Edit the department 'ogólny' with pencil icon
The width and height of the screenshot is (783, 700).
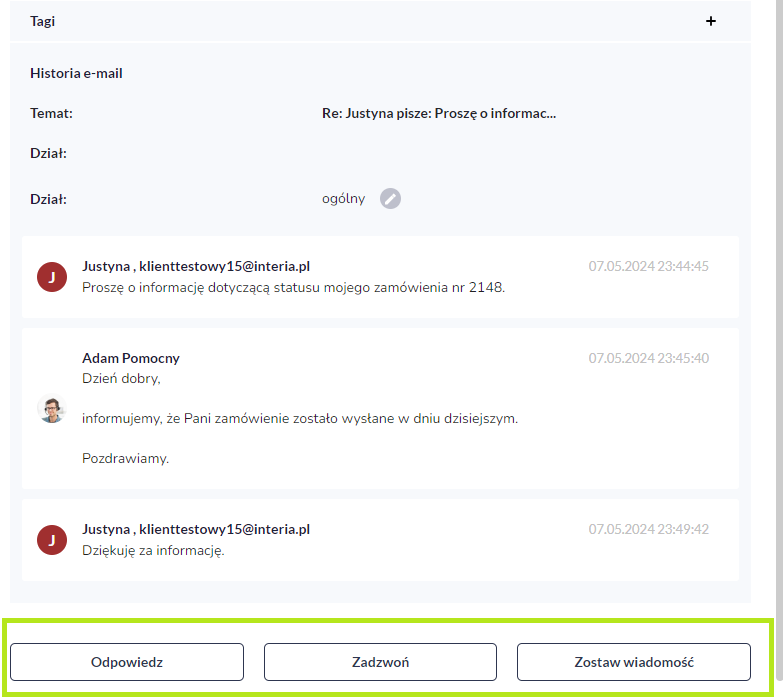(390, 199)
